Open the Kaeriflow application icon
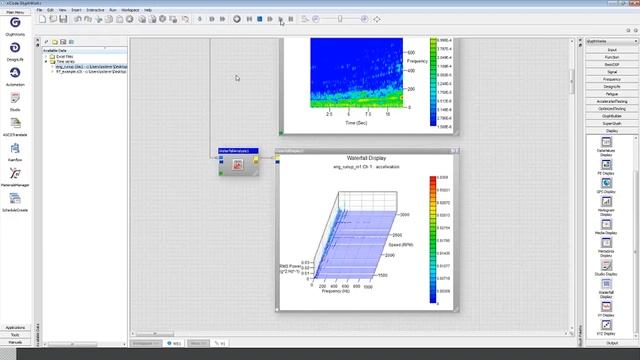The width and height of the screenshot is (640, 360). pyautogui.click(x=15, y=149)
